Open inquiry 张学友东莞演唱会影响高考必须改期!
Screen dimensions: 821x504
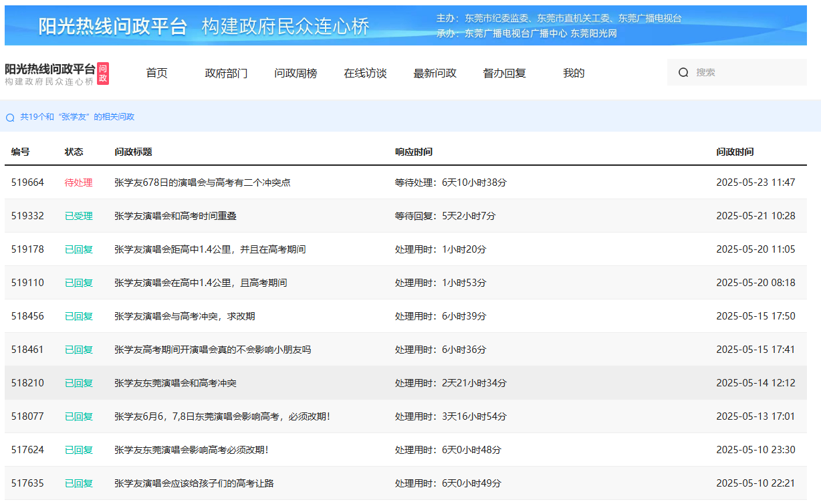tap(191, 450)
